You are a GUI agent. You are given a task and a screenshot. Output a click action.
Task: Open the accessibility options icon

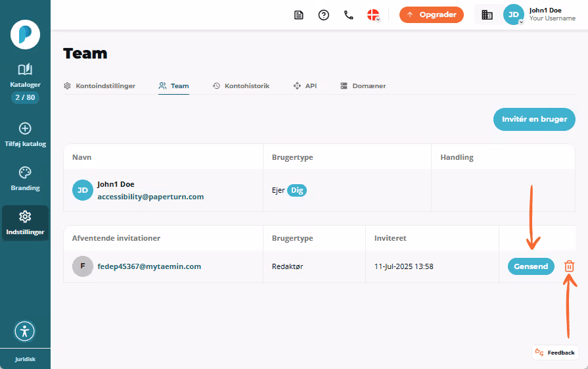pos(25,331)
